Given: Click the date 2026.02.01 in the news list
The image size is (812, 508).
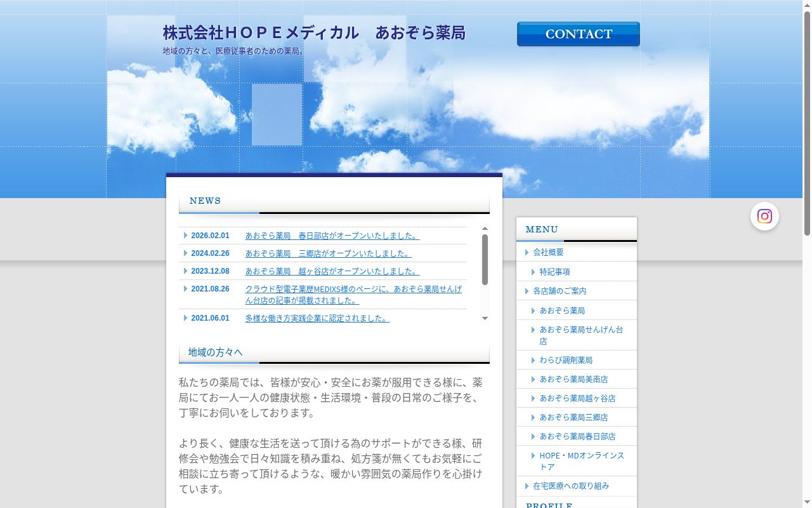Looking at the screenshot, I should [x=210, y=236].
